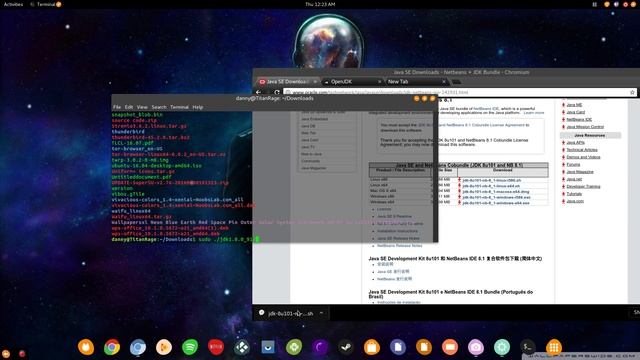This screenshot has height=360, width=640.
Task: Open the File menu in Terminal
Action: (x=117, y=107)
